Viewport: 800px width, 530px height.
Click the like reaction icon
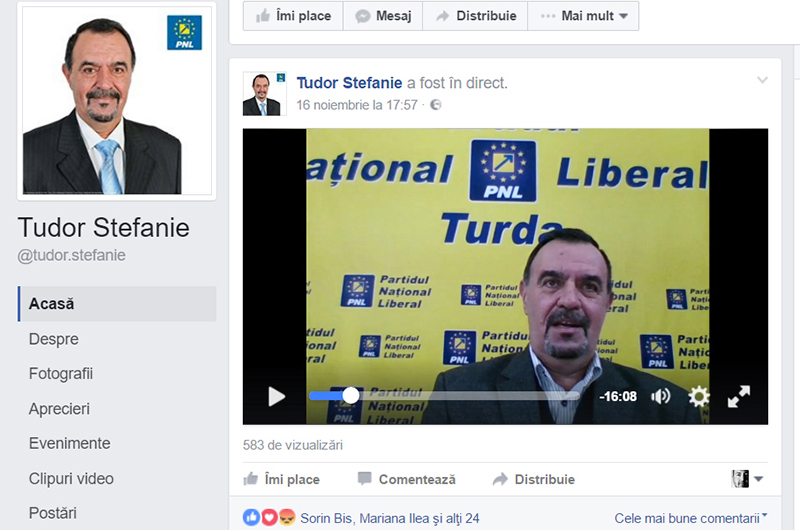coord(252,518)
